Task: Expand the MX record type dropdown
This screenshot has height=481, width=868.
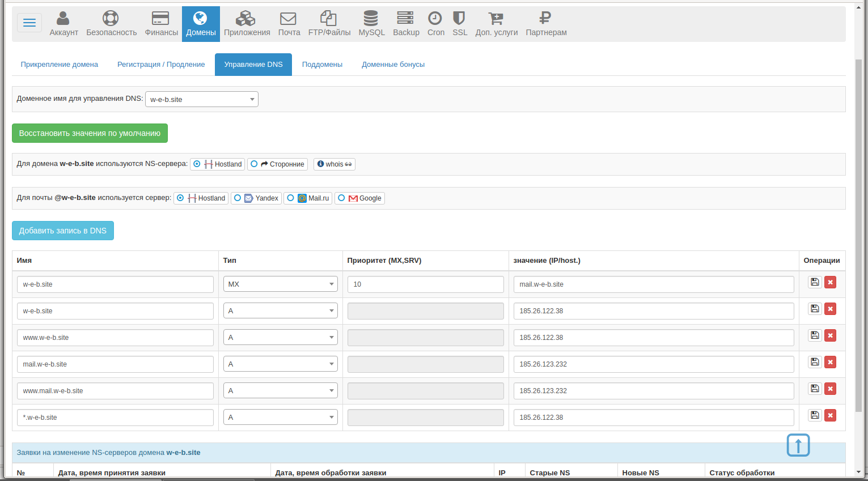Action: click(280, 284)
